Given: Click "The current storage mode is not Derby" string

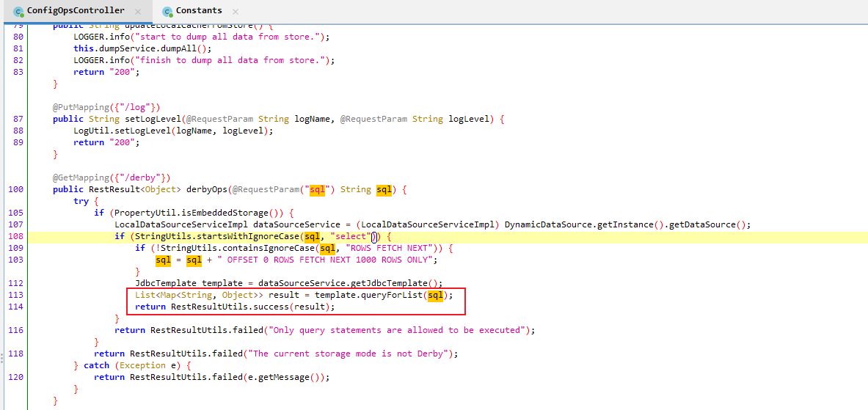Looking at the screenshot, I should click(349, 354).
